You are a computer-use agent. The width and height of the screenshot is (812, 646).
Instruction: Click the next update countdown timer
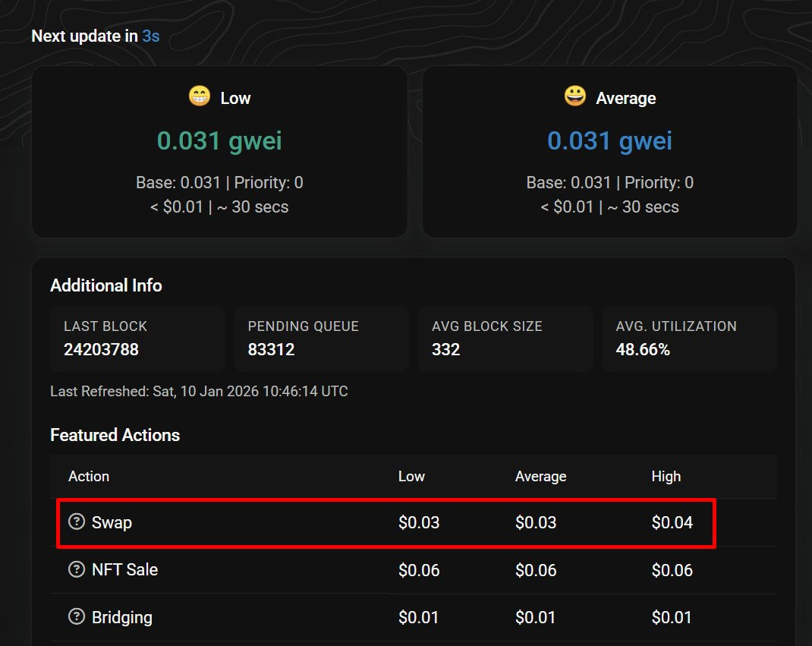click(x=150, y=36)
